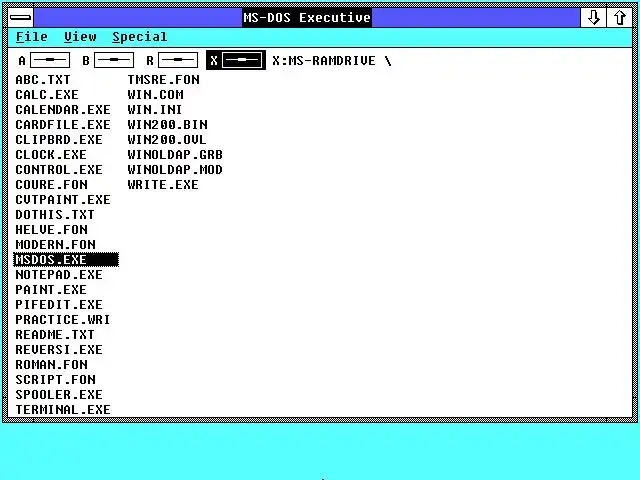
Task: Select PRACTICE.WRI document
Action: coord(63,320)
